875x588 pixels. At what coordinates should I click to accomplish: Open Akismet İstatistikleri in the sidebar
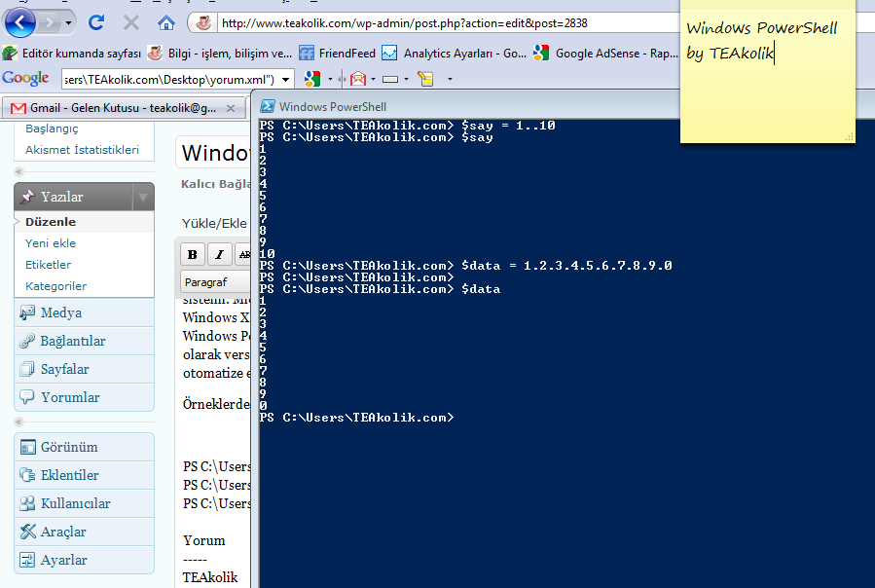coord(82,150)
